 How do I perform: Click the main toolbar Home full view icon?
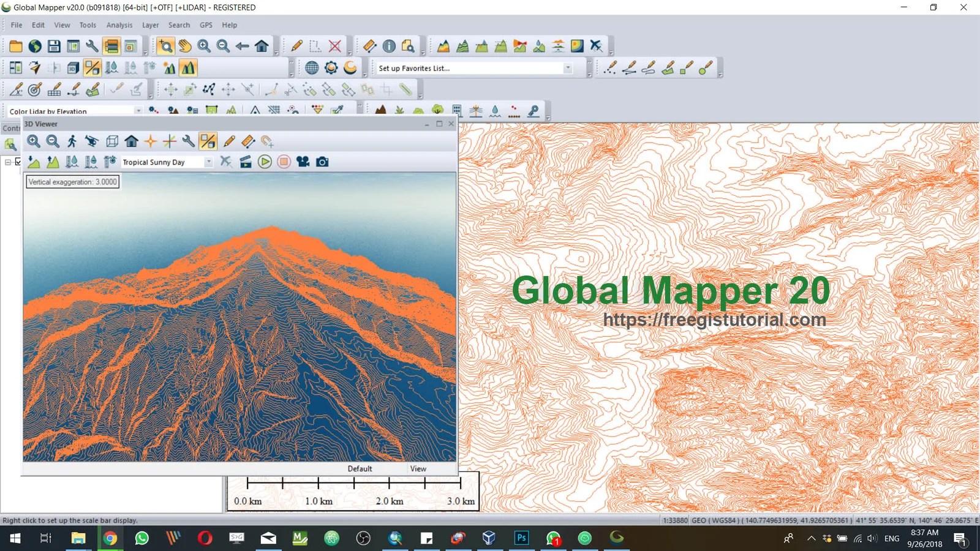pyautogui.click(x=262, y=46)
